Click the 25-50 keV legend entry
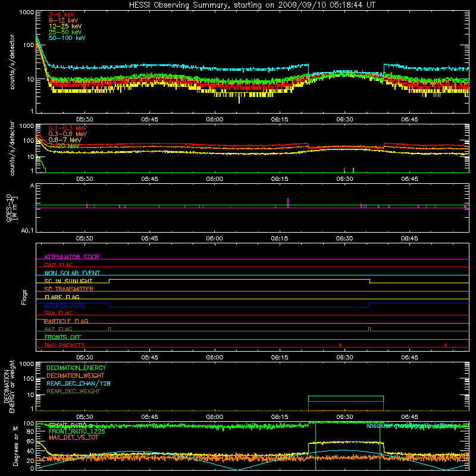Image resolution: width=476 pixels, height=476 pixels. click(x=65, y=32)
